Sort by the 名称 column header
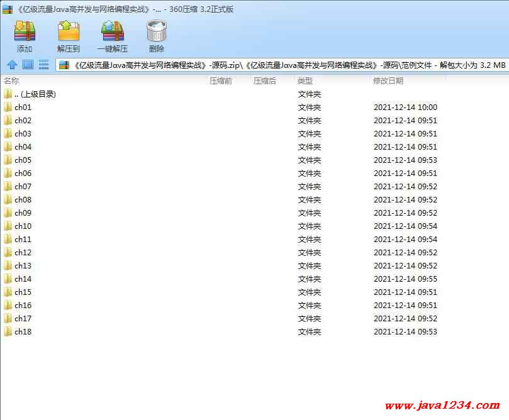This screenshot has width=509, height=420. click(11, 81)
